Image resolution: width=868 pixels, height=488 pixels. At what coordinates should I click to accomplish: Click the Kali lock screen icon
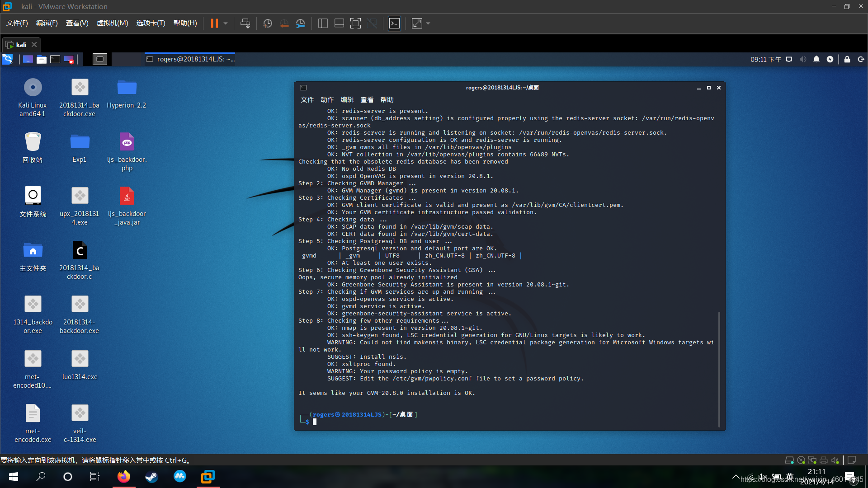tap(847, 59)
